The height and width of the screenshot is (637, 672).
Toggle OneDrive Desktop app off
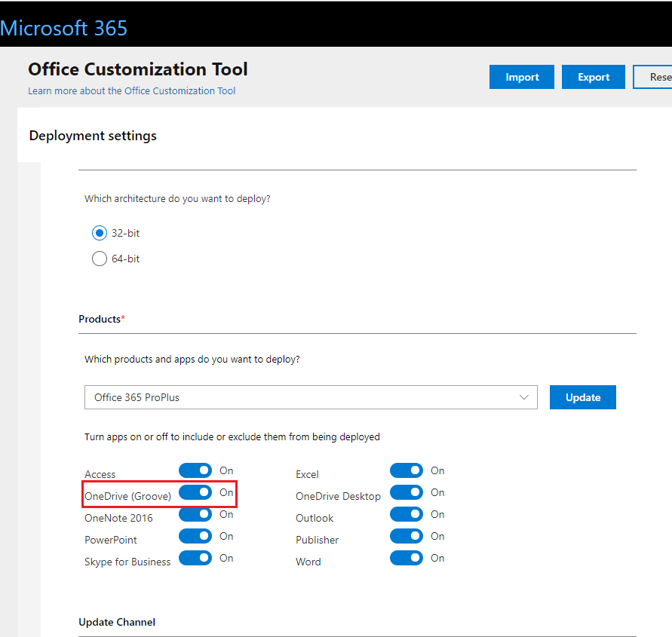(x=407, y=492)
